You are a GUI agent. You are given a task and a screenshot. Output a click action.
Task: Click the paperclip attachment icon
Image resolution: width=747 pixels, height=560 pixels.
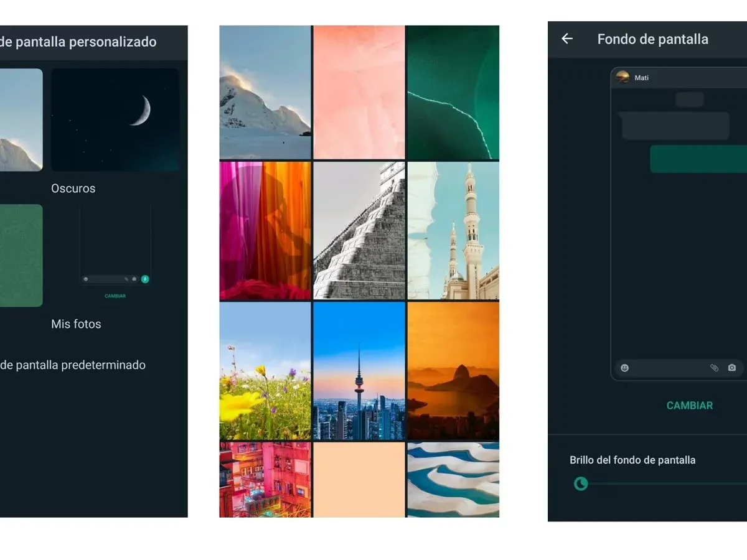point(714,368)
